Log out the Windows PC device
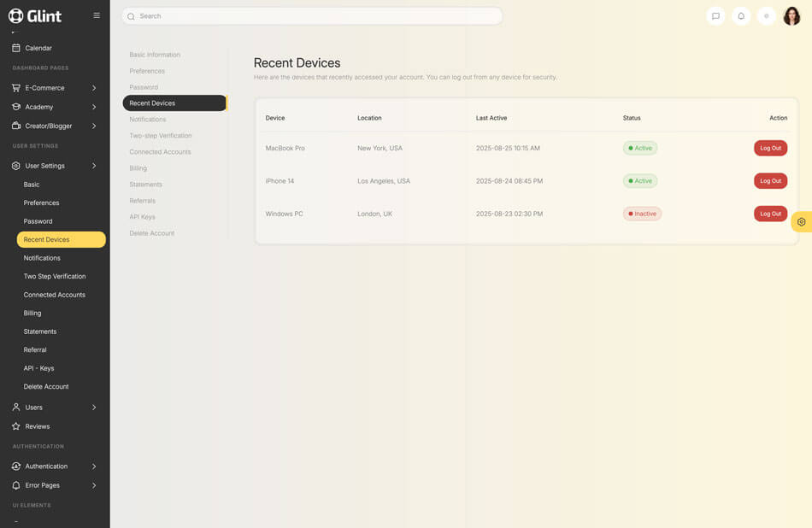812x528 pixels. 770,214
